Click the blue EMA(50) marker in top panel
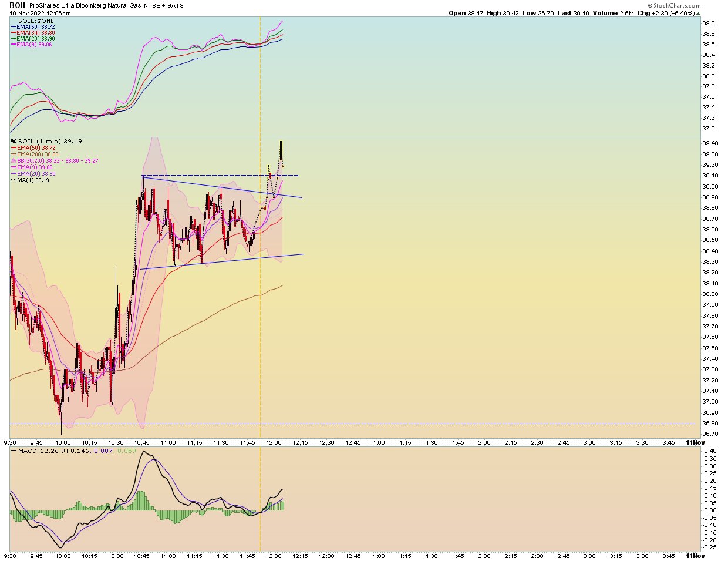 coord(14,27)
